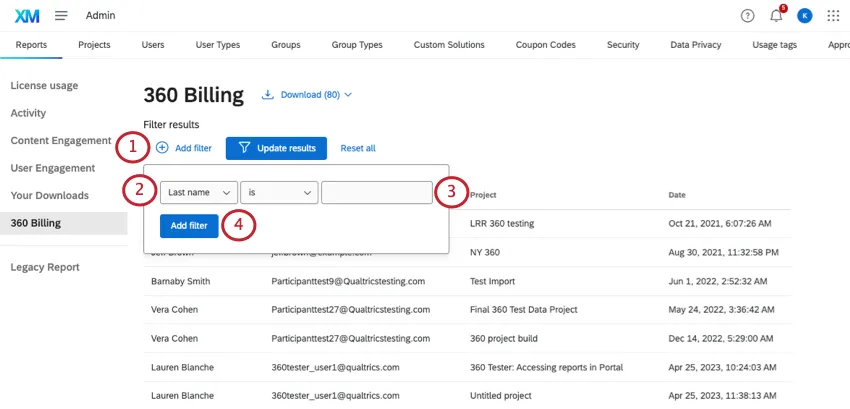
Task: Select Legacy Report in the sidebar
Action: [45, 267]
